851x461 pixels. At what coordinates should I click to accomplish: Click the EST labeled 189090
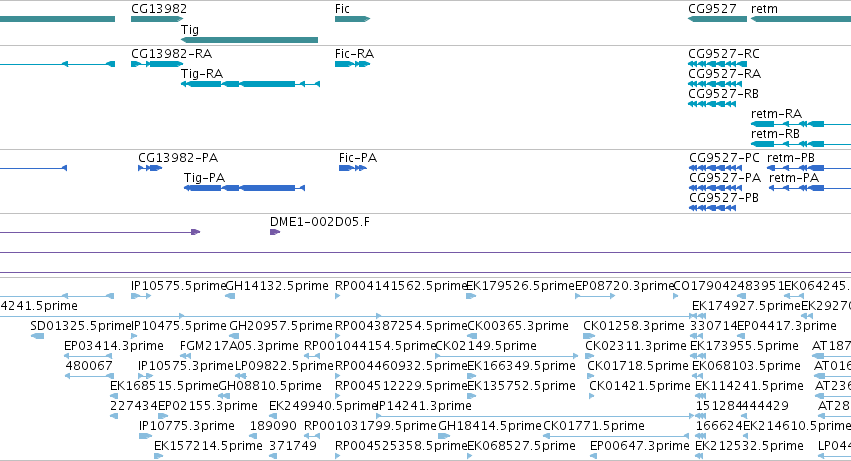click(x=254, y=436)
